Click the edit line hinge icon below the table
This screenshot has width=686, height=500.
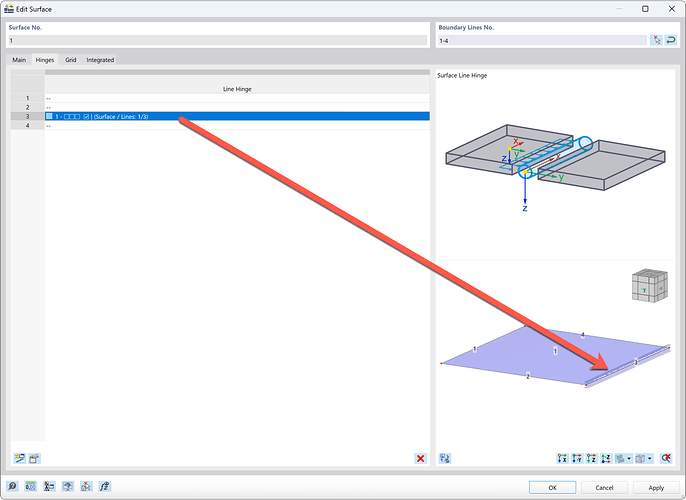pyautogui.click(x=34, y=458)
